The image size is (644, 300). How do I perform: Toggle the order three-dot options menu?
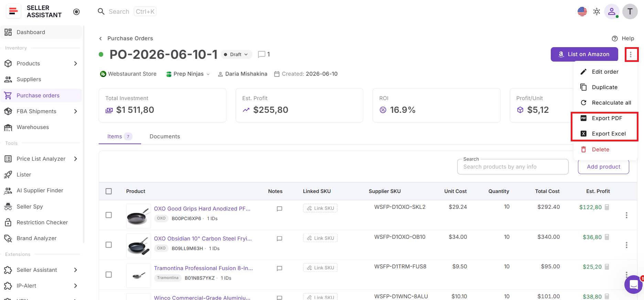click(x=631, y=54)
